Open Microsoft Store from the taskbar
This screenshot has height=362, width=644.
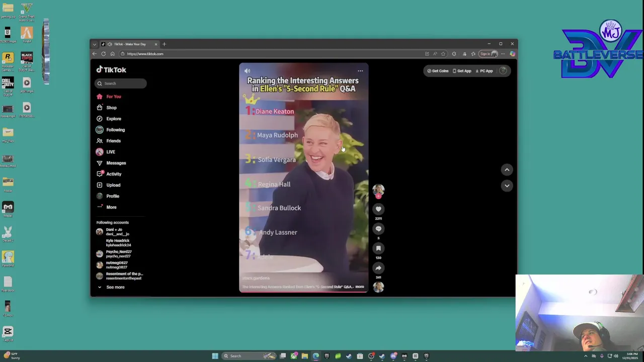(360, 356)
